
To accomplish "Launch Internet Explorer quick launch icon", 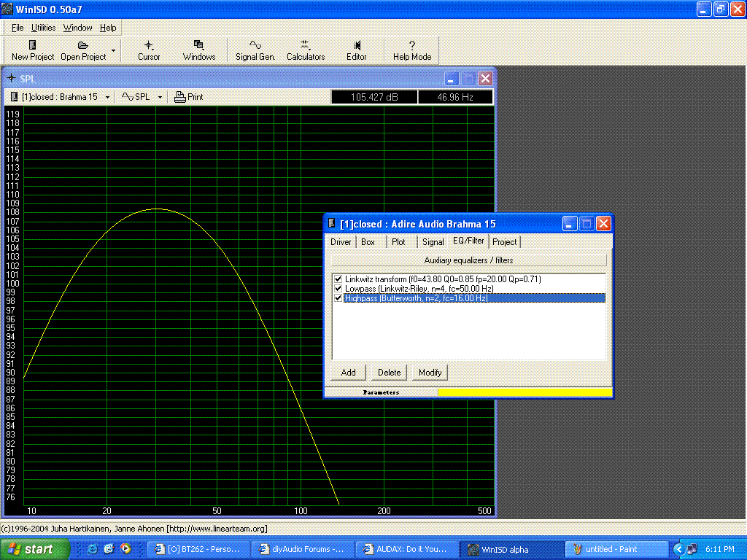I will click(x=92, y=549).
